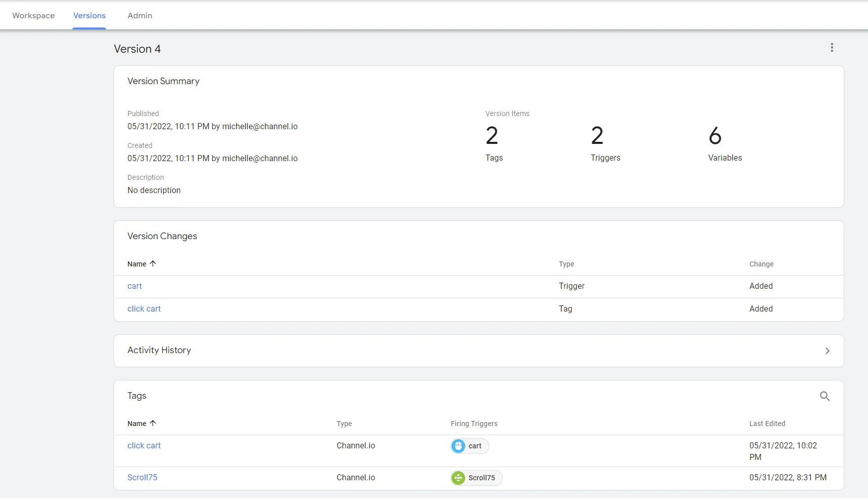This screenshot has width=868, height=498.
Task: Open the Version 4 more options menu
Action: (832, 48)
